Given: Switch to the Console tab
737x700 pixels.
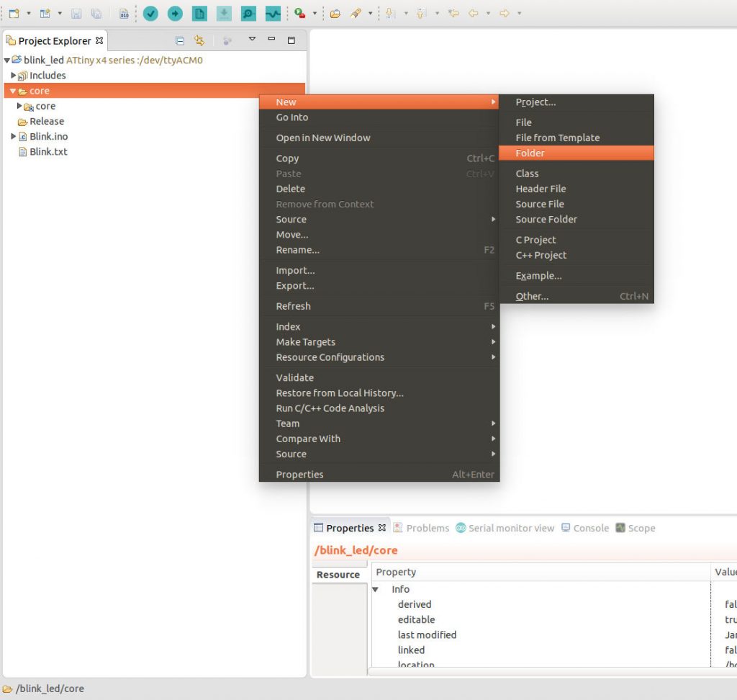Looking at the screenshot, I should tap(591, 528).
